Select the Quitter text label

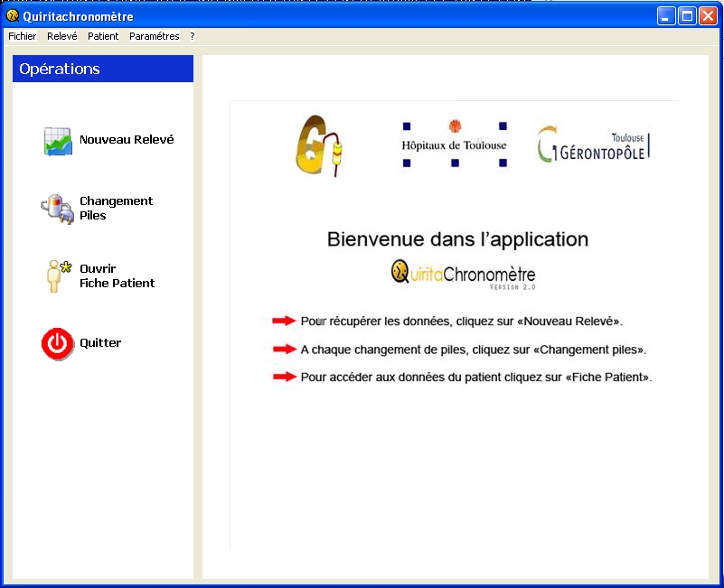100,343
